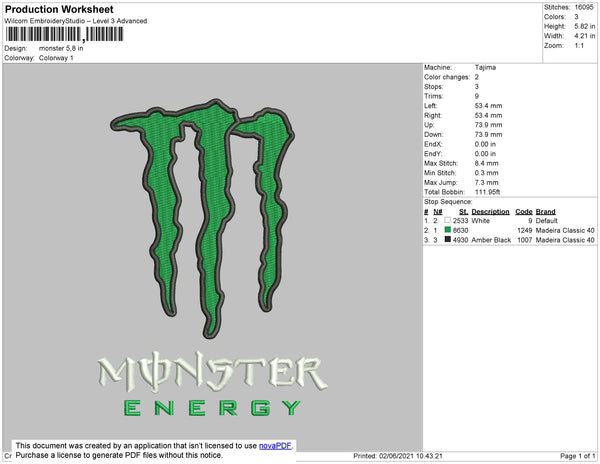Select the Min Stitch value 0.3 mm

coord(487,173)
